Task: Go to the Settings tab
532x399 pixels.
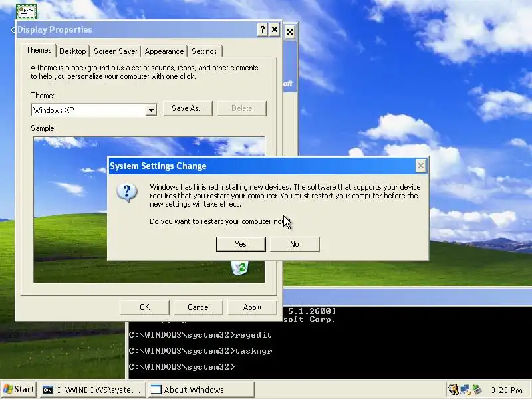Action: [204, 51]
